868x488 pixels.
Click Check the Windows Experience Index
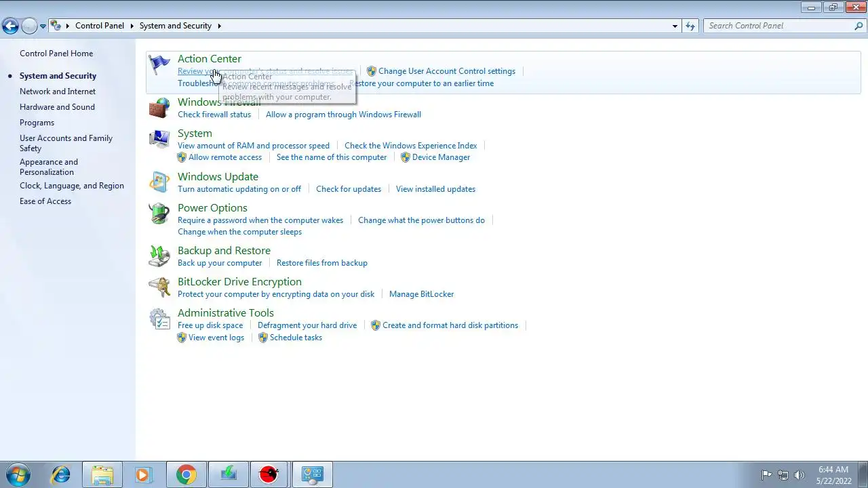click(x=410, y=146)
